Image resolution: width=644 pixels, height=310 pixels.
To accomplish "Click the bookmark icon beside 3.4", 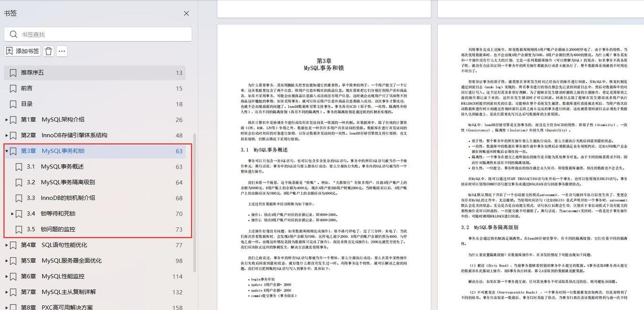I will click(x=19, y=214).
